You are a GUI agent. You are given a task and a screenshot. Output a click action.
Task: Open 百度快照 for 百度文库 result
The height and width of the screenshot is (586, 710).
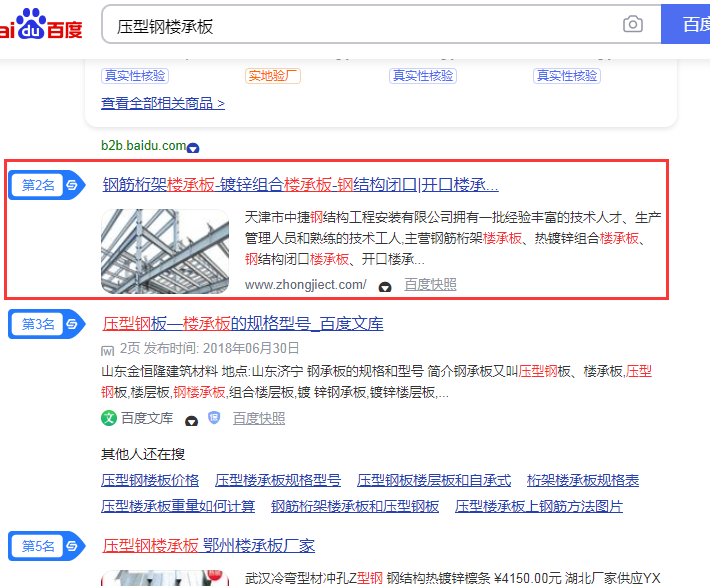[259, 418]
